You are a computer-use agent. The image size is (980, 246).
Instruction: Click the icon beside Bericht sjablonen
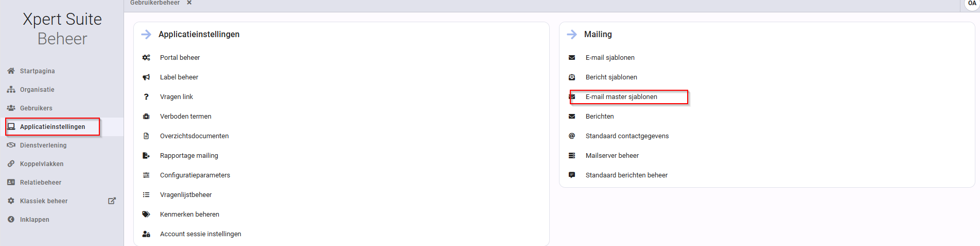(x=572, y=77)
